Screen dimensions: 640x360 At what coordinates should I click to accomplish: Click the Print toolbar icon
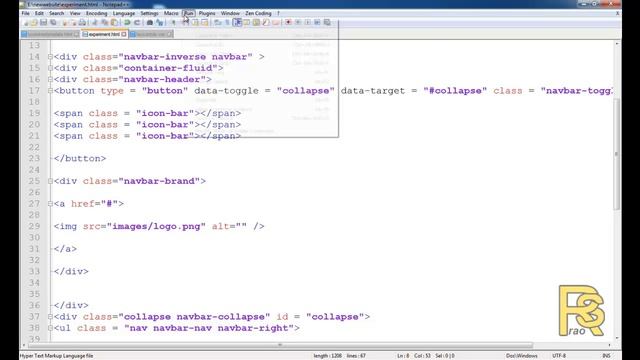pyautogui.click(x=82, y=22)
